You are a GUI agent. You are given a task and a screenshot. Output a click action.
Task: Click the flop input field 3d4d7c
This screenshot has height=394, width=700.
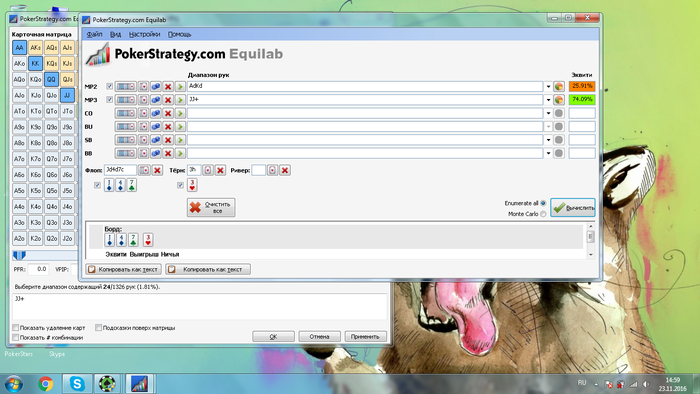(120, 170)
